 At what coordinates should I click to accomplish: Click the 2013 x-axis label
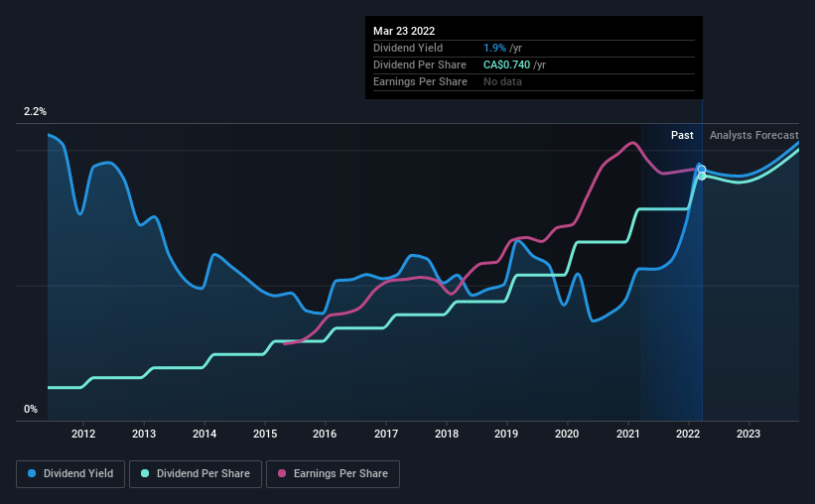point(144,434)
